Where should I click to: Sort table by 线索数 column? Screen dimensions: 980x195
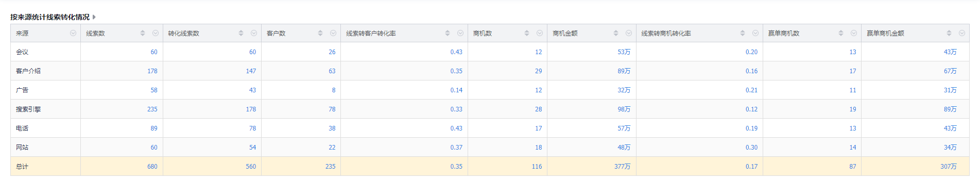tap(143, 33)
